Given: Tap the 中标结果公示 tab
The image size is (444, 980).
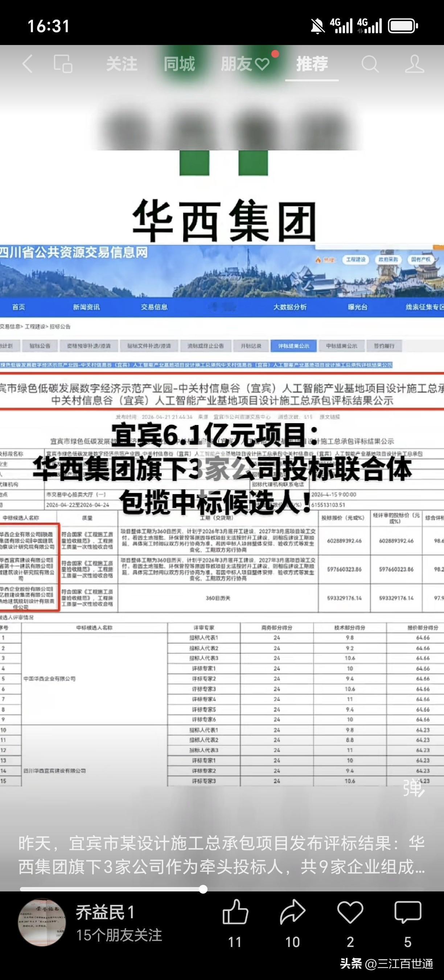Looking at the screenshot, I should tap(342, 346).
